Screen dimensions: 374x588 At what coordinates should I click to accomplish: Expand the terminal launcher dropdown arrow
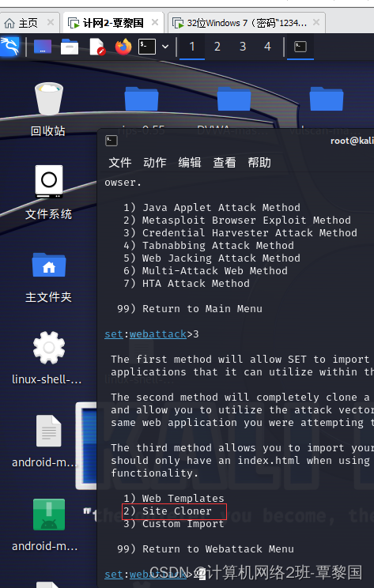coord(165,47)
